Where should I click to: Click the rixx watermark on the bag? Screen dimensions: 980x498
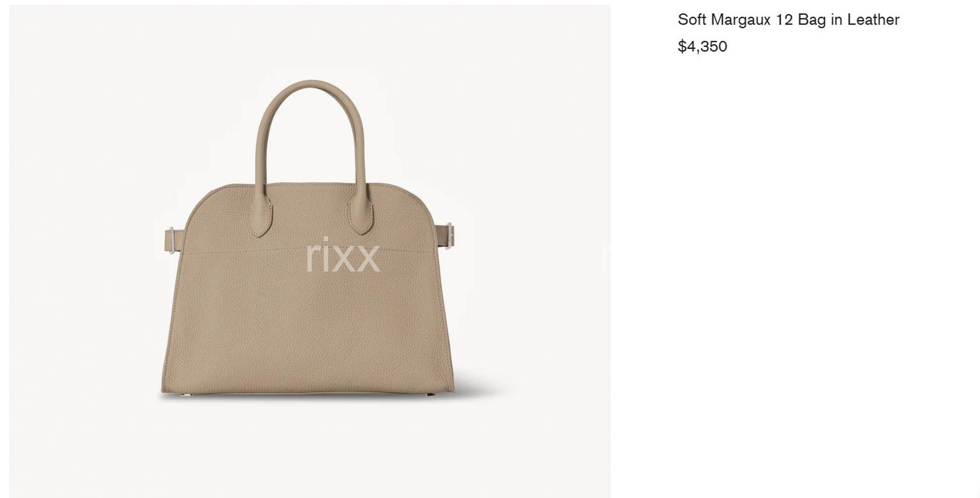(x=343, y=255)
